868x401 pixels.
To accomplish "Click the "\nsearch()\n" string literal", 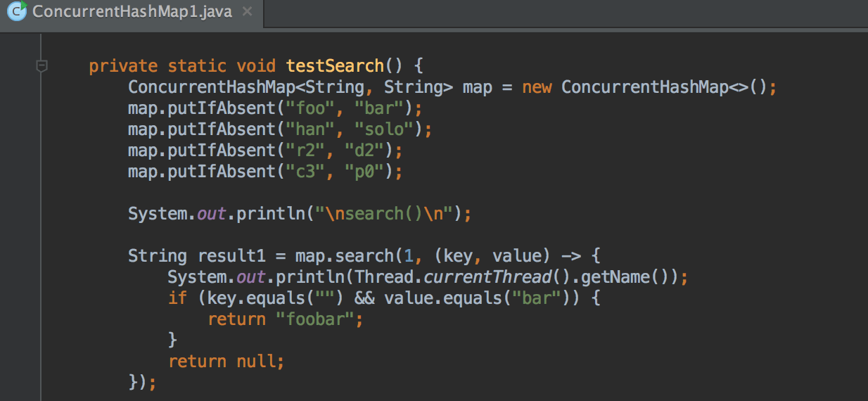I will (383, 214).
